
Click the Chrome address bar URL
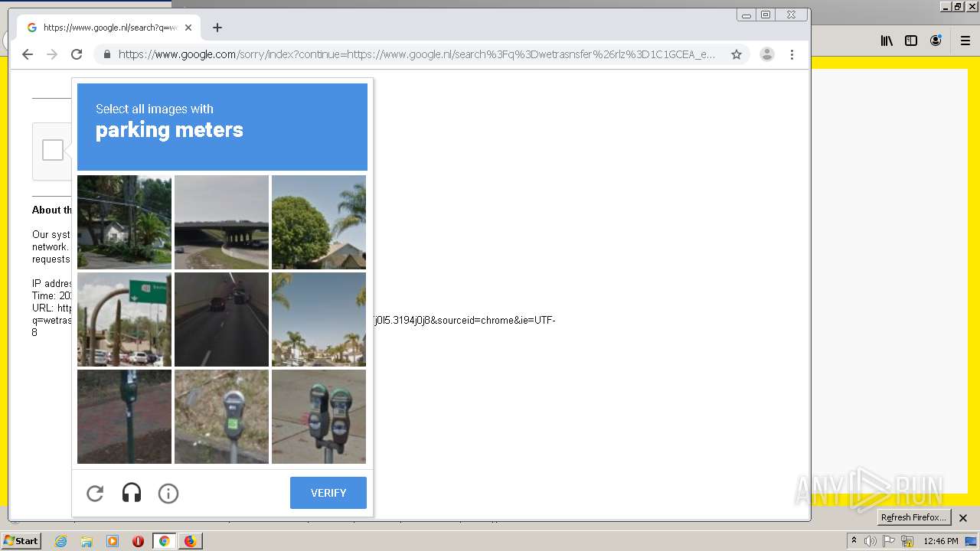[x=416, y=54]
